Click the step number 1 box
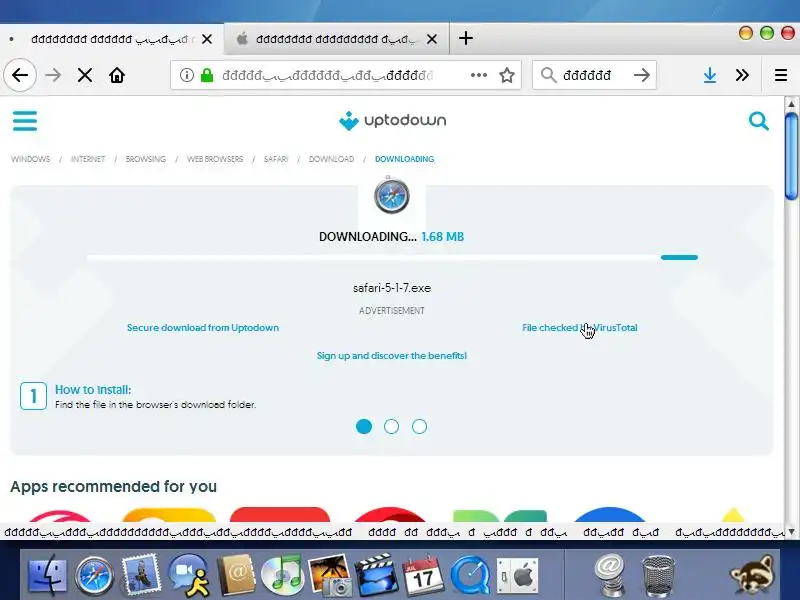800x600 pixels. (x=34, y=396)
